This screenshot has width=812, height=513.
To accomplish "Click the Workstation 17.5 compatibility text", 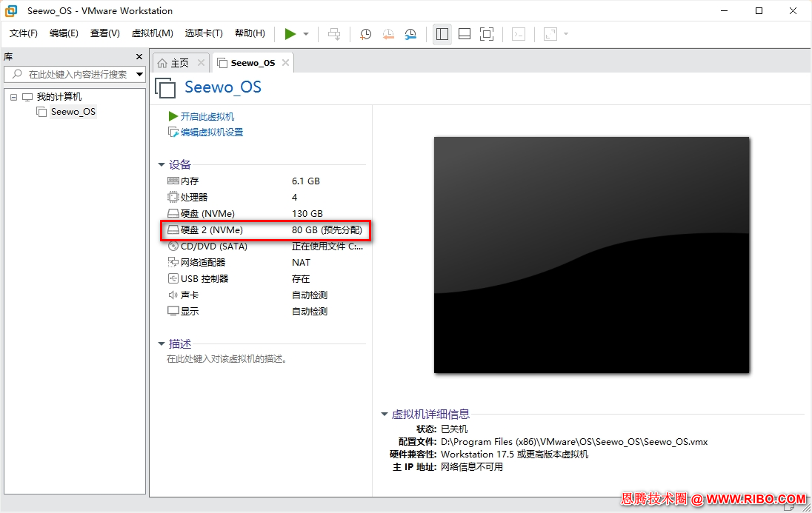I will [514, 455].
